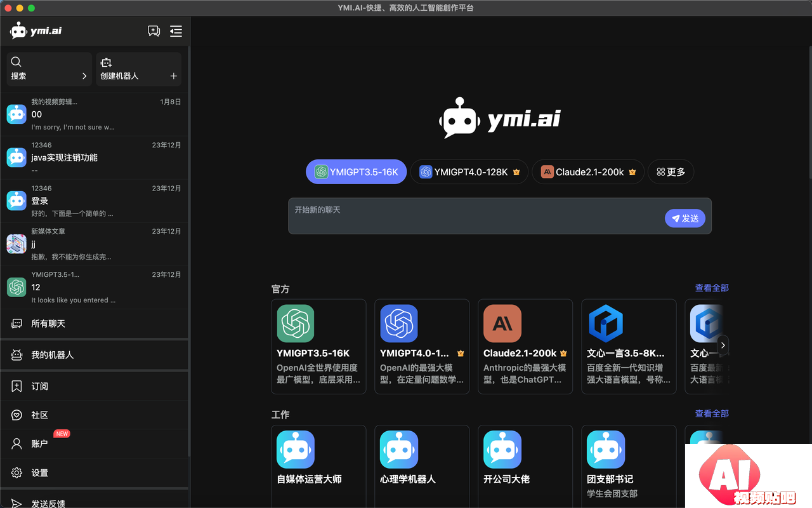Screen dimensions: 812x508
Task: Click the create robot icon
Action: [106, 62]
